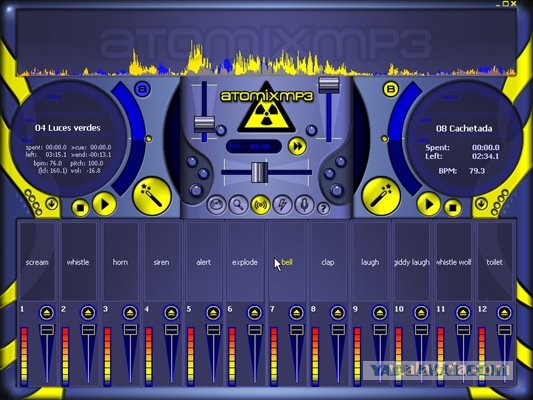Click deck A pitch slider yellow handle
Viewport: 533px width, 400px height.
(x=148, y=139)
